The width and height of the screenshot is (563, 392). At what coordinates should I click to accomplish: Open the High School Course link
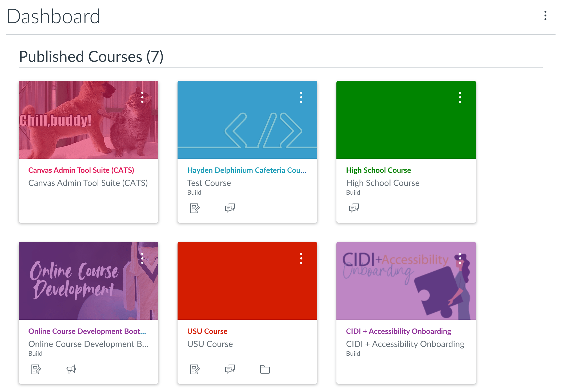pos(378,170)
